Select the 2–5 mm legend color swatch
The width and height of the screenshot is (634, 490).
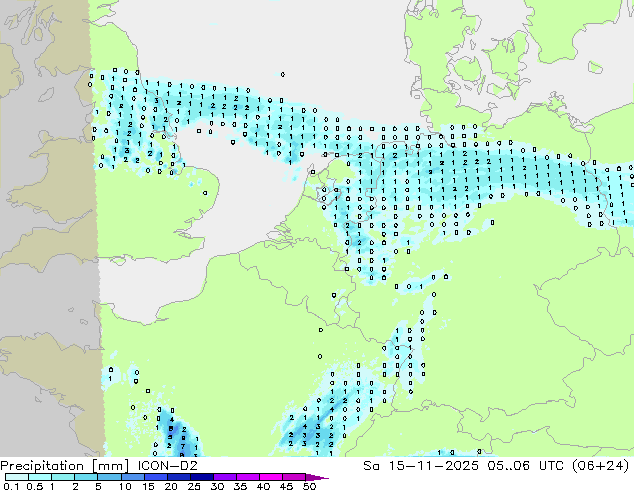[86, 477]
